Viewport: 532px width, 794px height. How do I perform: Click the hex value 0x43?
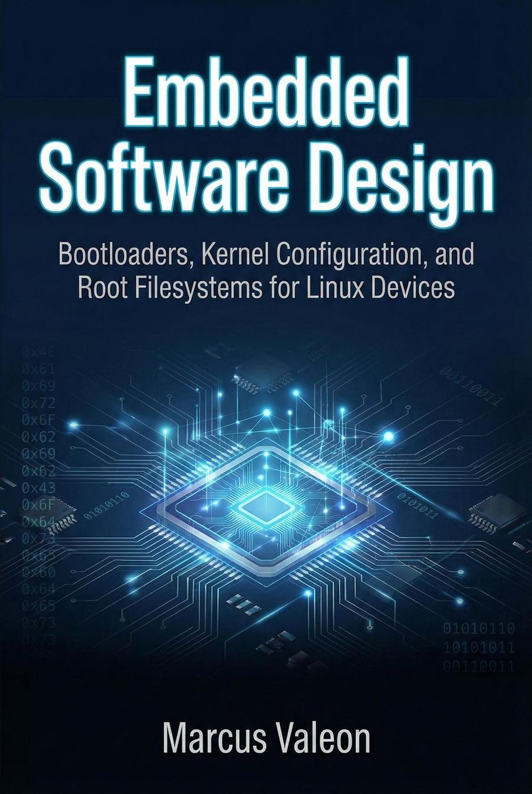[x=38, y=488]
